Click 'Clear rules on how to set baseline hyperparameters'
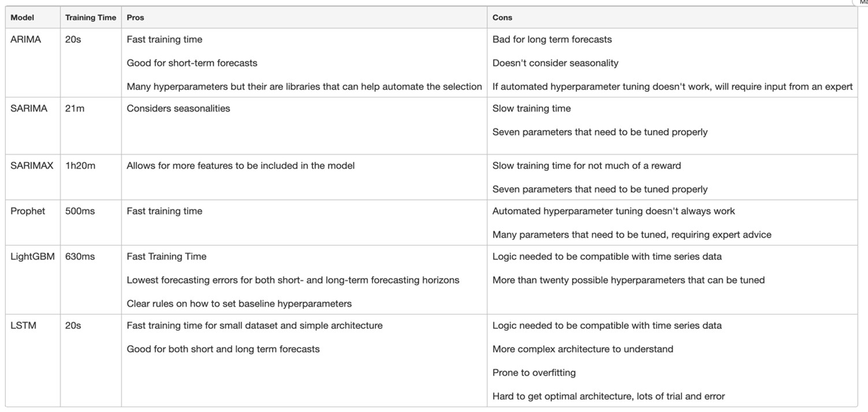 pos(239,303)
